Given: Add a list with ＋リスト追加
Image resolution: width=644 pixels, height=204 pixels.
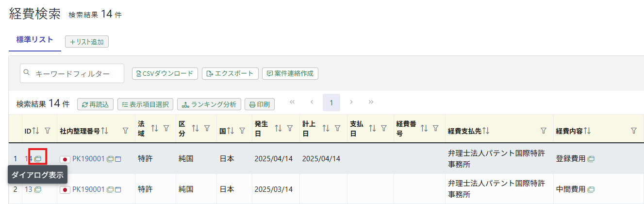Looking at the screenshot, I should pyautogui.click(x=87, y=42).
